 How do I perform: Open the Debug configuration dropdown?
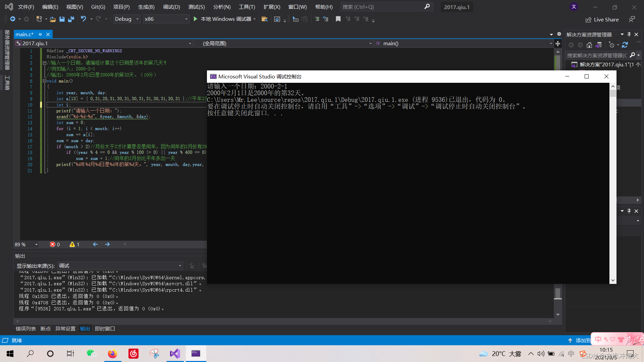click(126, 19)
